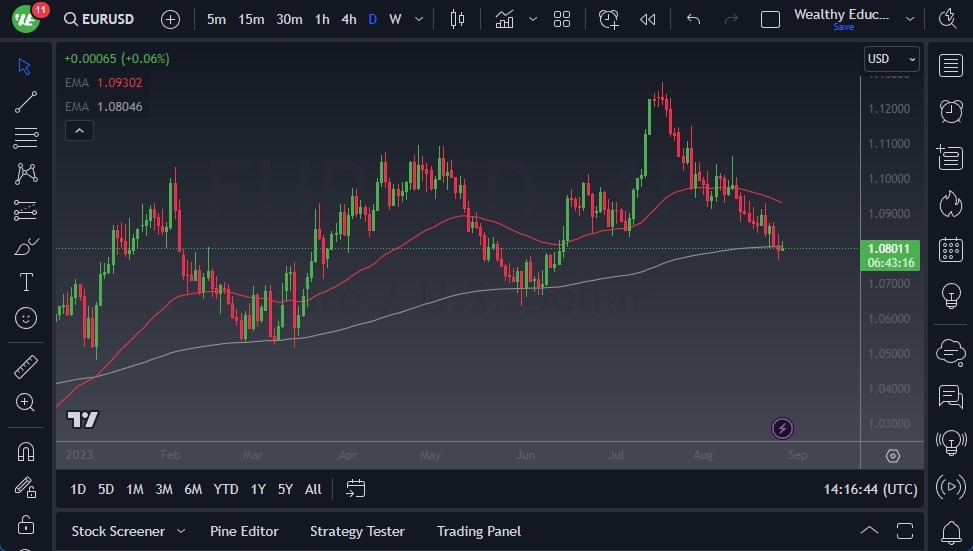This screenshot has height=551, width=973.
Task: Select the Text annotation tool
Action: coord(26,282)
